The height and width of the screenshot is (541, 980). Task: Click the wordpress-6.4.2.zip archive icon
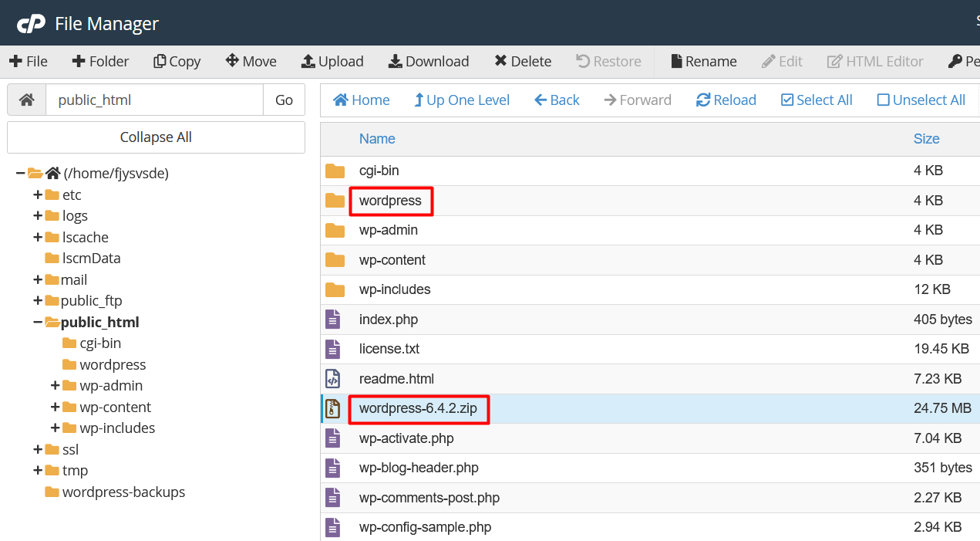333,409
